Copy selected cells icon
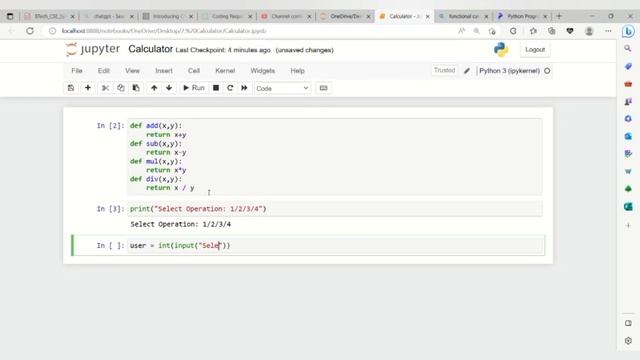Image resolution: width=640 pixels, height=360 pixels. (121, 88)
